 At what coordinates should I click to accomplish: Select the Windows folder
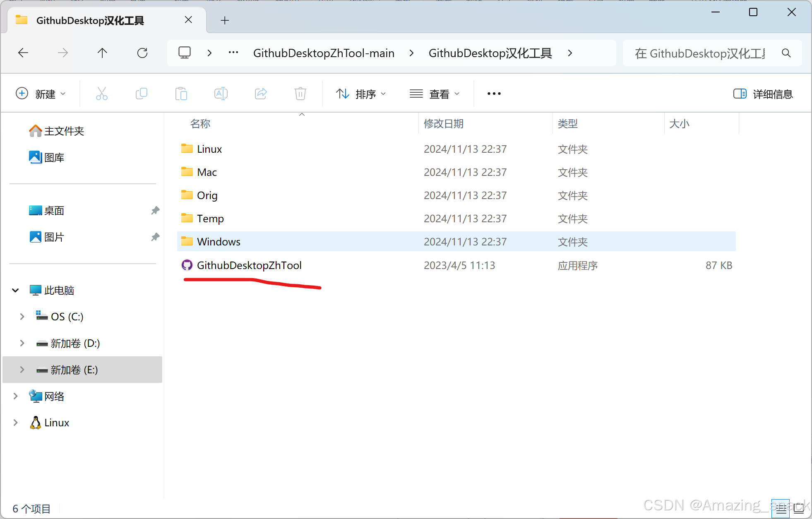(456, 242)
